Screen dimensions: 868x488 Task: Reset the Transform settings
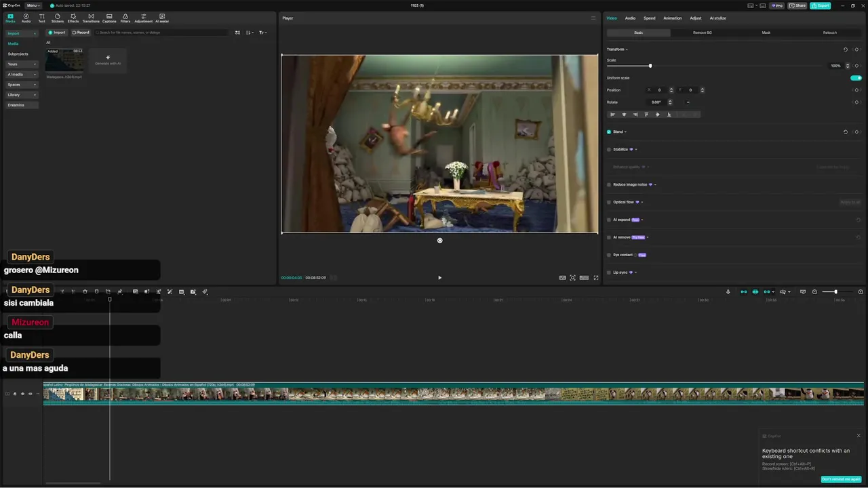845,49
